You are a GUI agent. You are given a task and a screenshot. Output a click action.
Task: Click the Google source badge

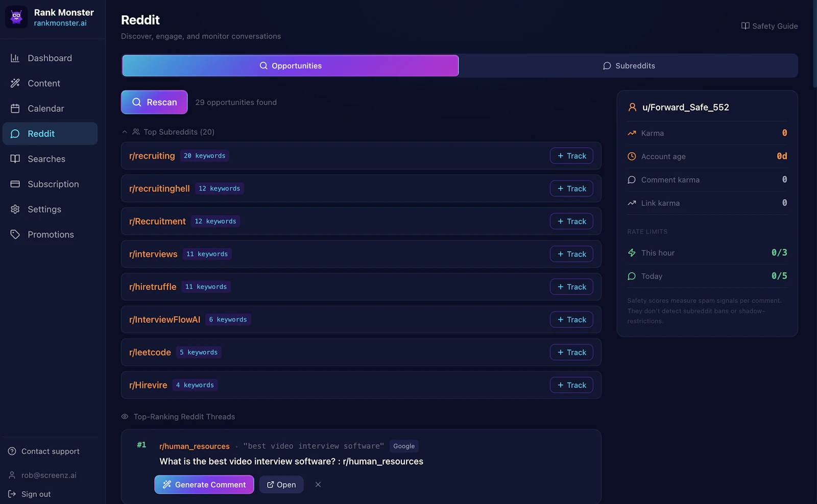[x=404, y=446]
